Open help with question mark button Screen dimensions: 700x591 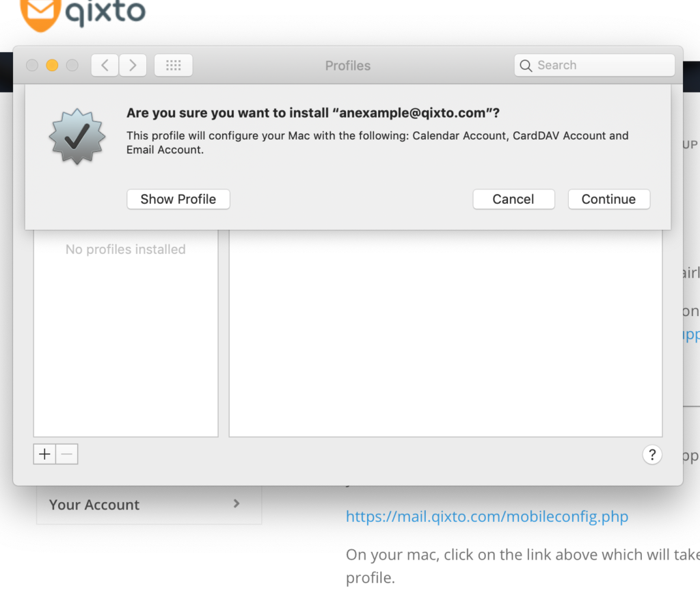point(652,455)
